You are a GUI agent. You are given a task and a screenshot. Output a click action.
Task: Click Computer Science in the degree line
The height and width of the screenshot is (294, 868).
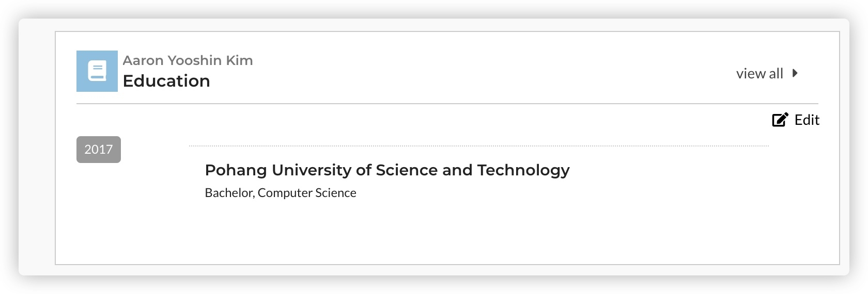(307, 193)
